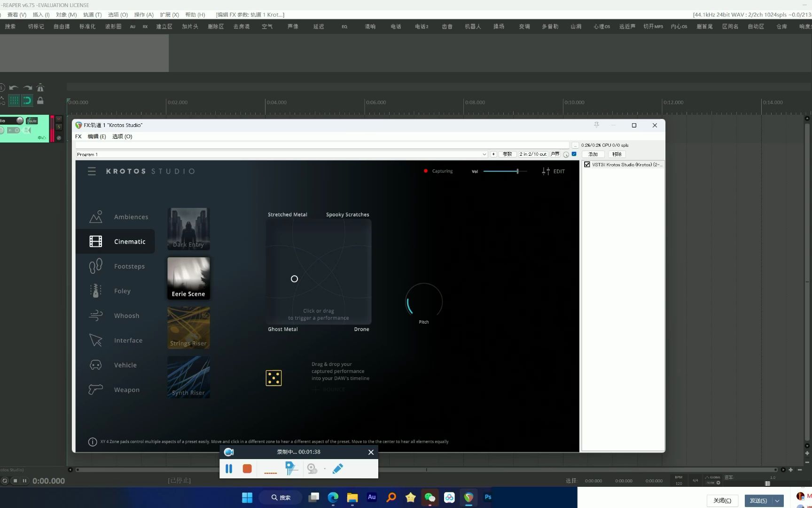Select the Dark Entry preset thumbnail
The width and height of the screenshot is (812, 508).
(x=188, y=229)
